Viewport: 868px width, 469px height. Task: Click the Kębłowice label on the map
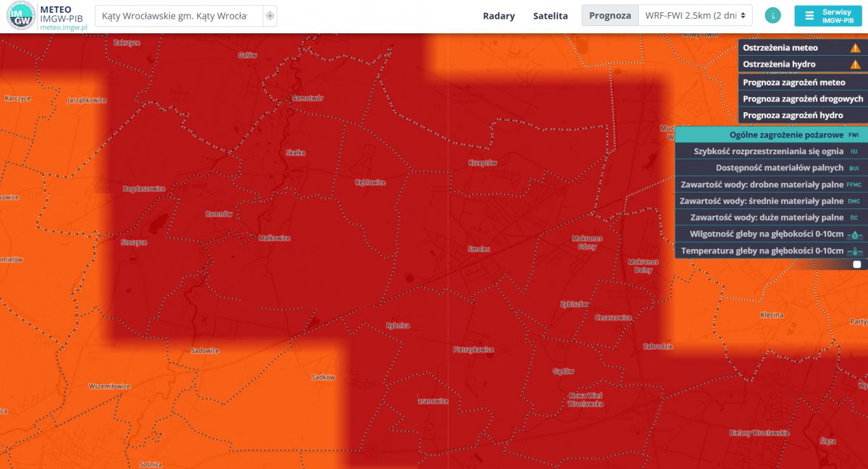click(370, 182)
